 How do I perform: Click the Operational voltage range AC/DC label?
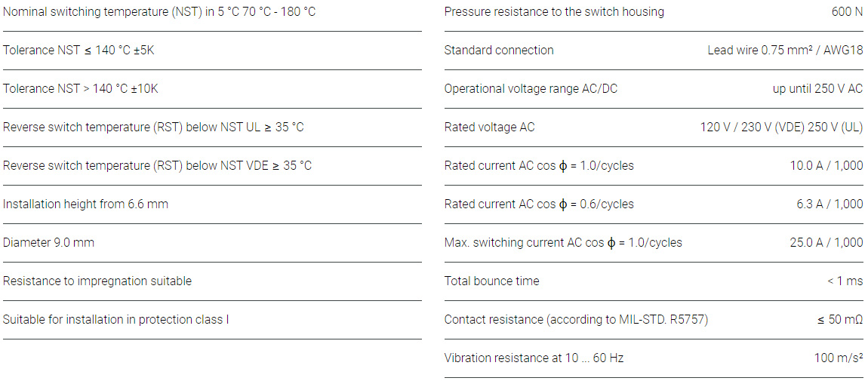tap(531, 89)
